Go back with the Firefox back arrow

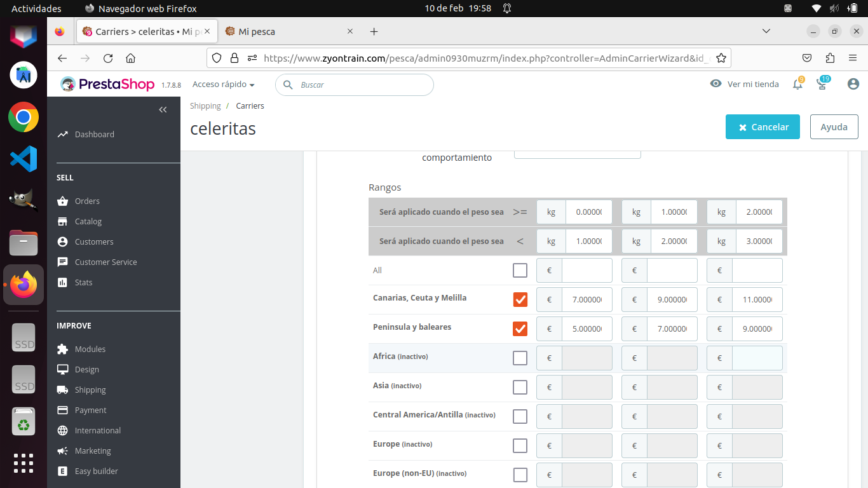[62, 58]
